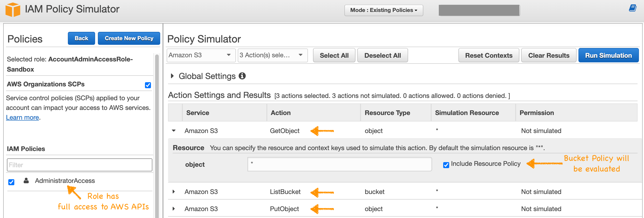Click the person icon next to AdministratorAccess
This screenshot has height=218, width=644.
click(x=26, y=181)
